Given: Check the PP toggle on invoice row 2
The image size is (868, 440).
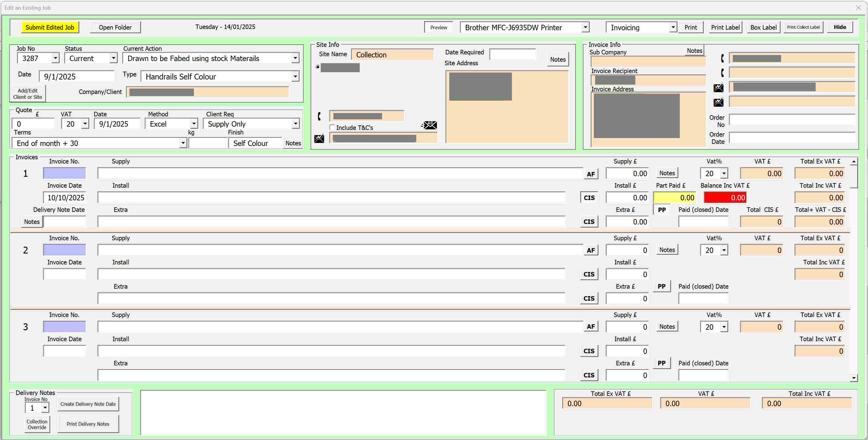Looking at the screenshot, I should pyautogui.click(x=662, y=287).
